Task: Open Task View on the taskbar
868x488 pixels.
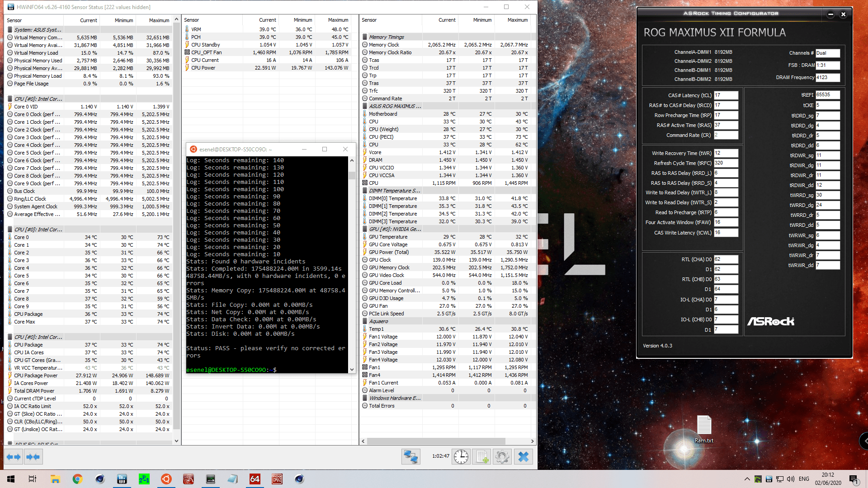Action: click(33, 479)
